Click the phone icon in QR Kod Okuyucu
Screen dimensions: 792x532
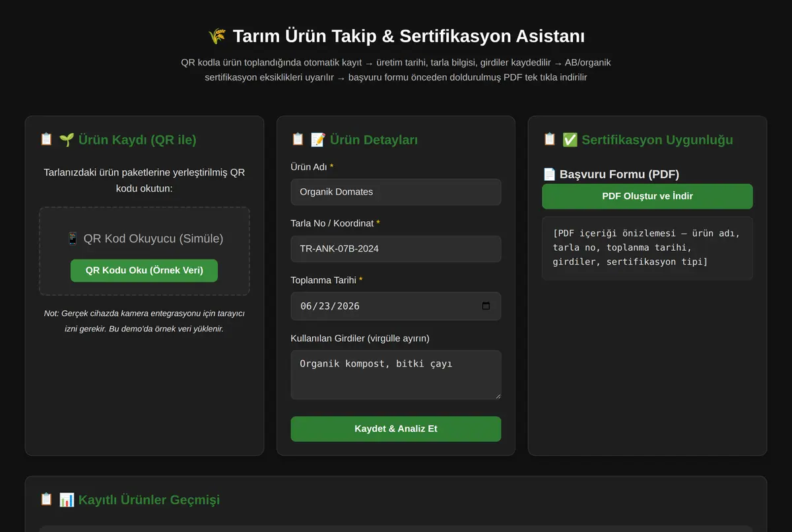[x=73, y=238]
